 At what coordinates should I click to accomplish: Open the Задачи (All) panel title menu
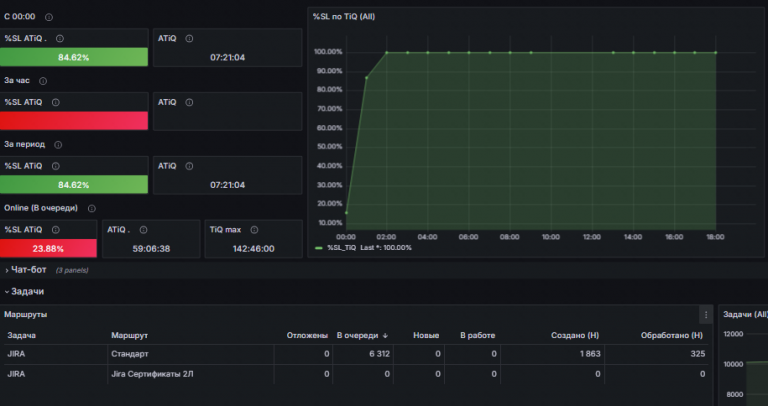pyautogui.click(x=745, y=314)
